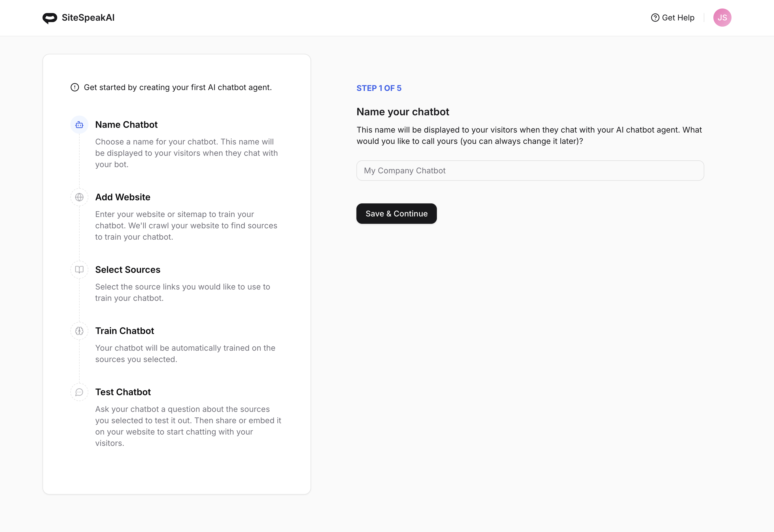The height and width of the screenshot is (532, 774).
Task: Open the JS profile avatar menu
Action: (723, 17)
